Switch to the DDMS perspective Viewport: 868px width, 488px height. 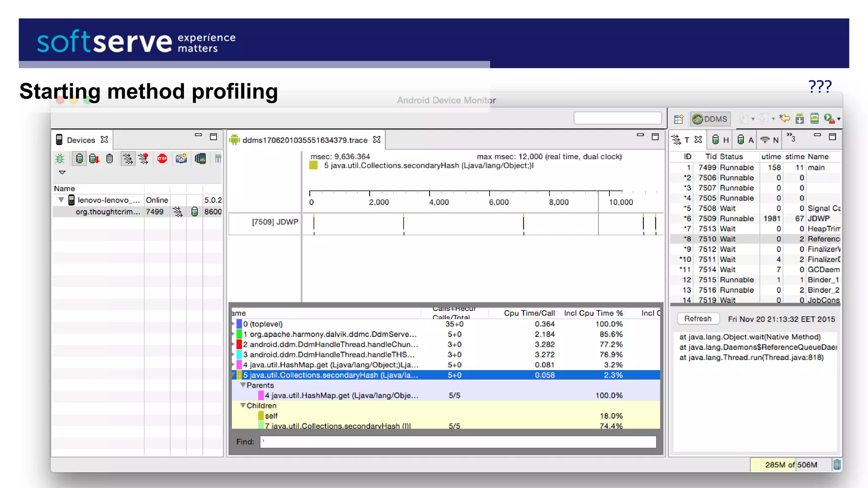tap(710, 119)
